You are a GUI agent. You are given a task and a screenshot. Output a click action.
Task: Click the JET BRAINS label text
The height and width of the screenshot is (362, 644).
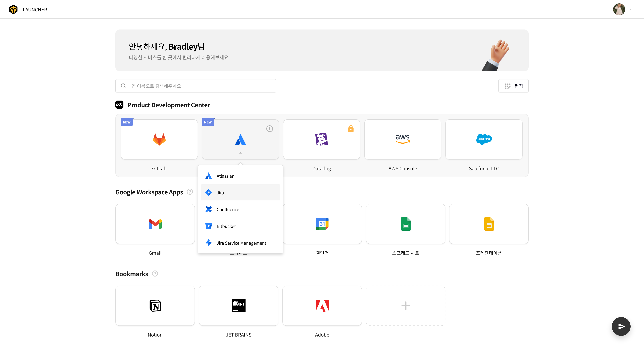[238, 335]
